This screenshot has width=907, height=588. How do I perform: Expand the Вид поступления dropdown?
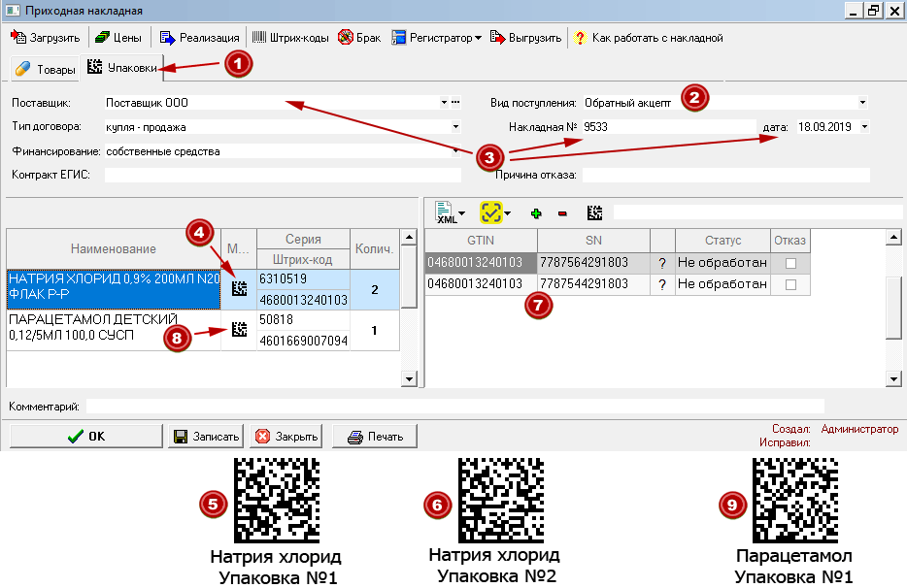coord(862,102)
